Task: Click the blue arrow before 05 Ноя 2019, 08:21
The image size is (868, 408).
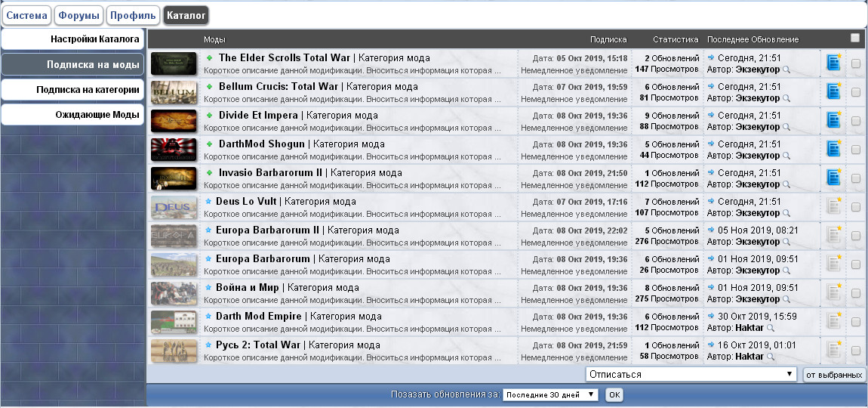Action: tap(711, 230)
